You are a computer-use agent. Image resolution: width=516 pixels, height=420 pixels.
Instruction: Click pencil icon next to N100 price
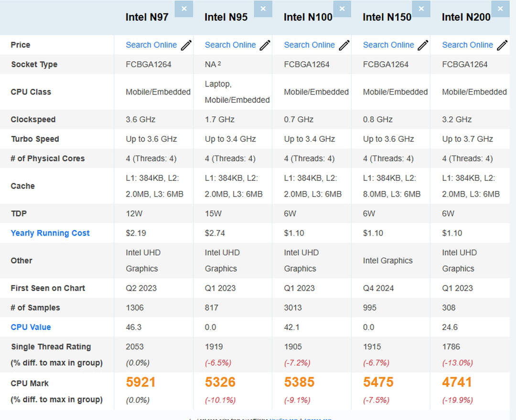[x=344, y=45]
